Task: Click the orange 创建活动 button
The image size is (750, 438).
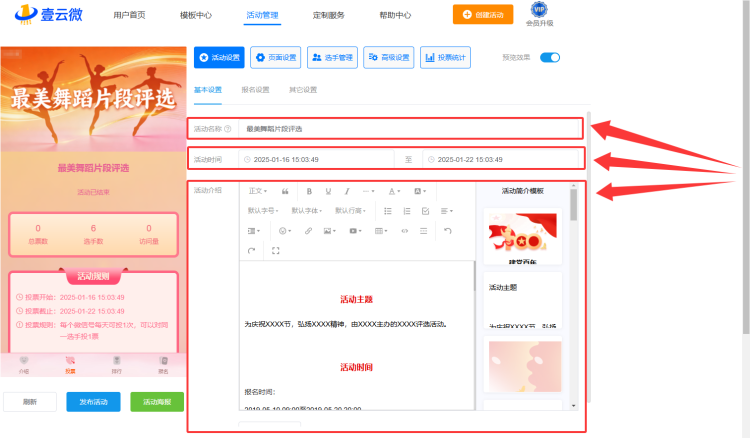Action: 483,14
